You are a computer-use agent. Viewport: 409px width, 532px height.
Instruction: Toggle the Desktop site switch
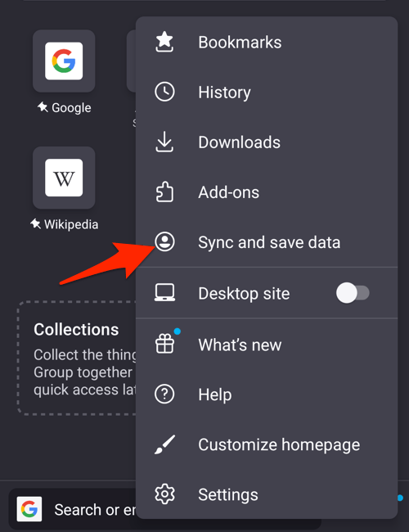[x=353, y=293]
